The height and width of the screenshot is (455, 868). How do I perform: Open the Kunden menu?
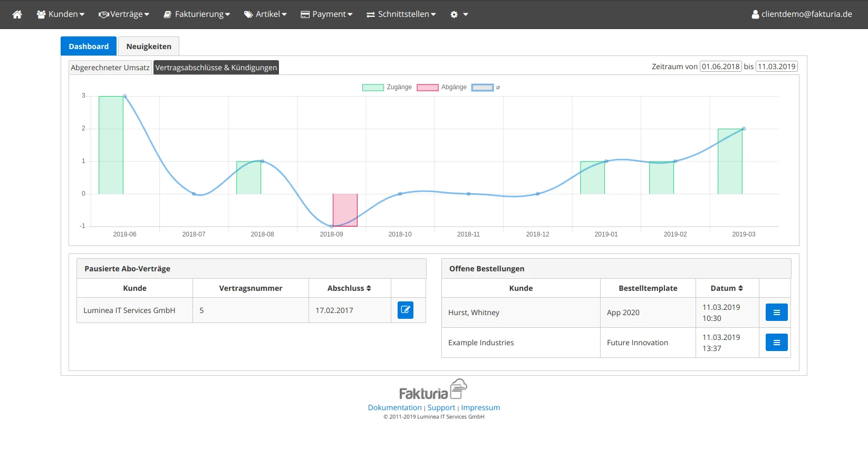(x=61, y=14)
